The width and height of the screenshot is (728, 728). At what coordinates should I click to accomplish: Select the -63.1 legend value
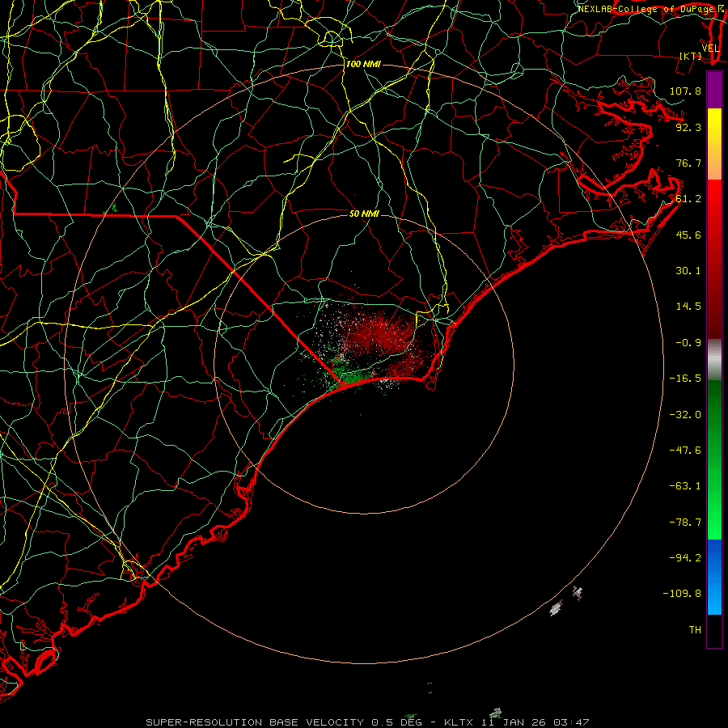[685, 486]
